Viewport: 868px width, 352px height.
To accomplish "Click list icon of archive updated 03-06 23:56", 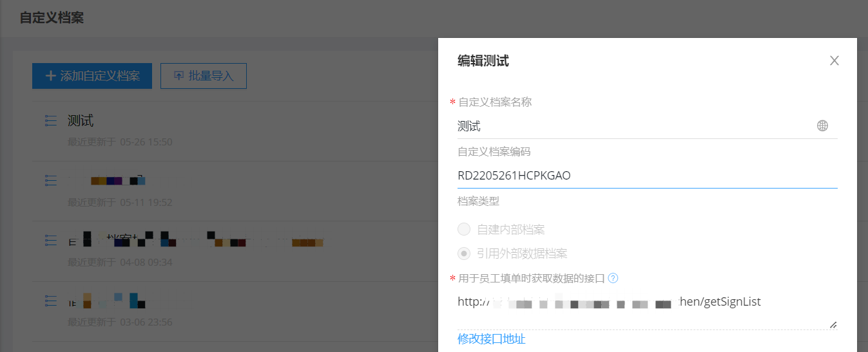I will tap(51, 301).
